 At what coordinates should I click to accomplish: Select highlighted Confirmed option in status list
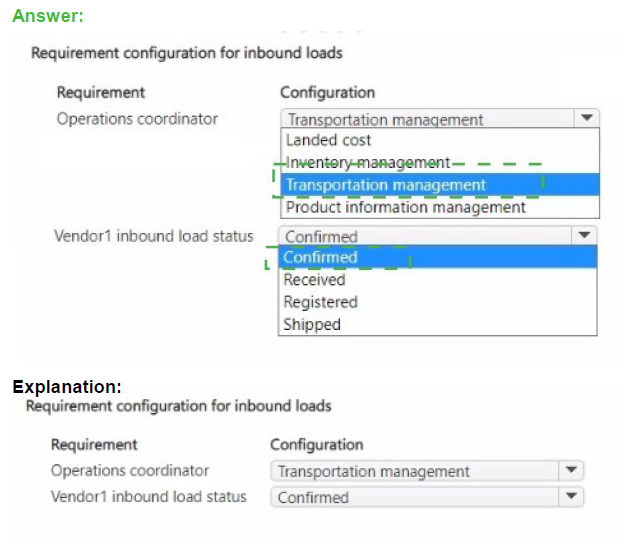320,258
